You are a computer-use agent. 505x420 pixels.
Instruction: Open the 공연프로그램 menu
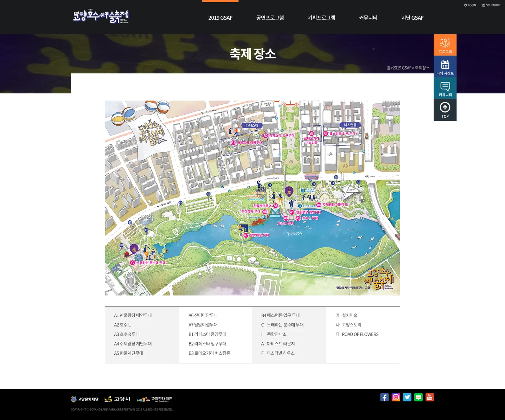click(x=270, y=18)
